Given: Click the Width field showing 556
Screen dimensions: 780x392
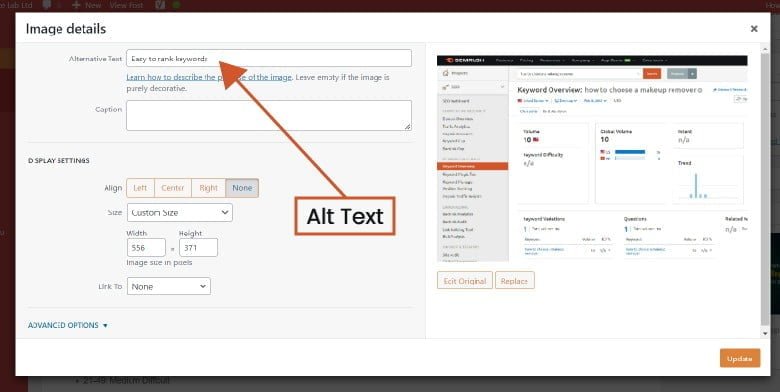Looking at the screenshot, I should point(146,248).
